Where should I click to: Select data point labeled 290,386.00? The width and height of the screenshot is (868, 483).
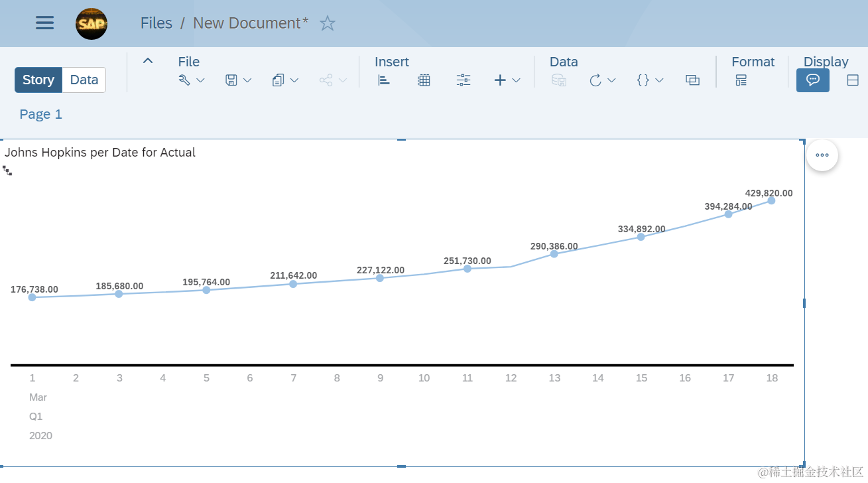[x=554, y=253]
